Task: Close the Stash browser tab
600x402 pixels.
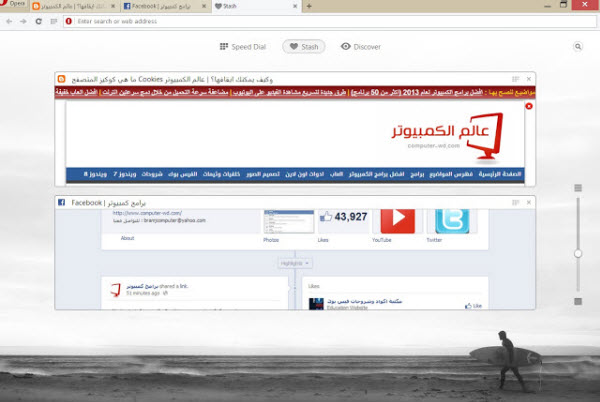Action: point(295,6)
